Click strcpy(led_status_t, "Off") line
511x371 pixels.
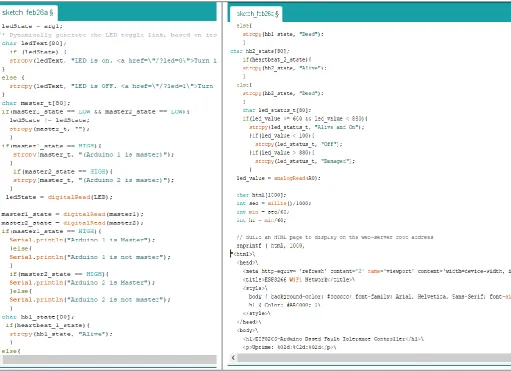pos(299,144)
